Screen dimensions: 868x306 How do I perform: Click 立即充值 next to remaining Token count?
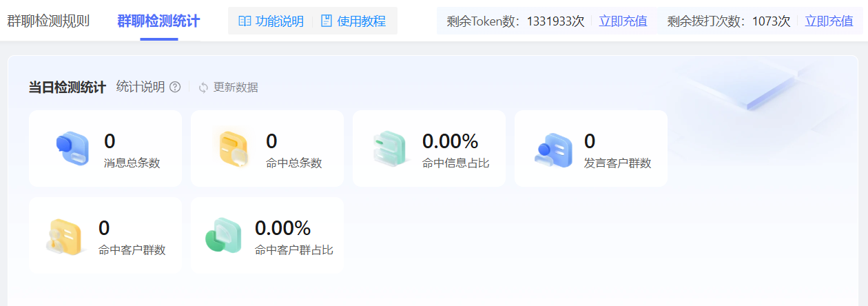click(623, 21)
